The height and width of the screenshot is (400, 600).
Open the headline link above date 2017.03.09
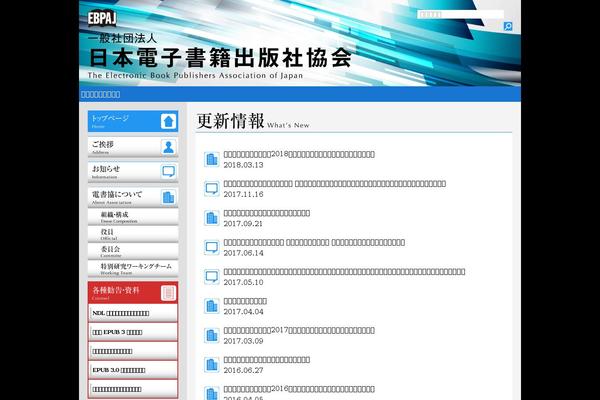click(x=299, y=330)
